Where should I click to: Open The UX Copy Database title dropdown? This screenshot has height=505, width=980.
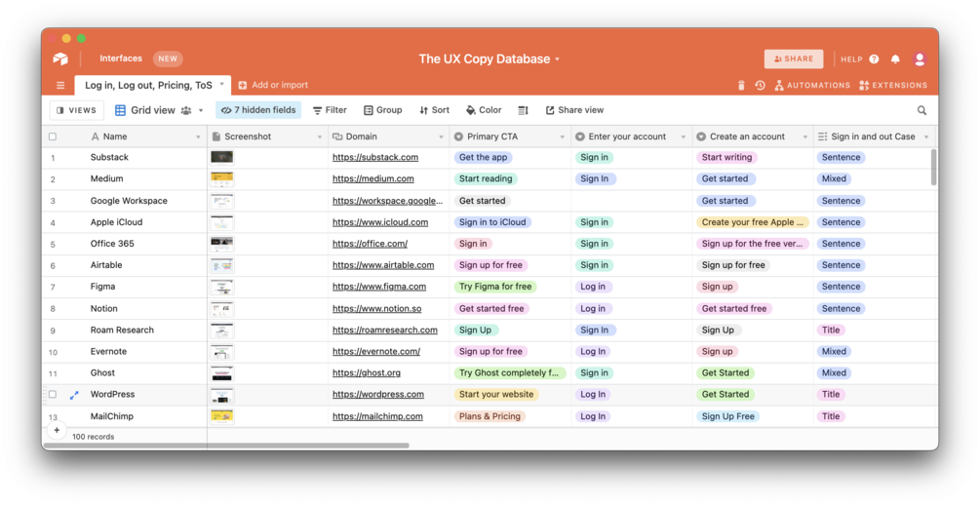557,59
